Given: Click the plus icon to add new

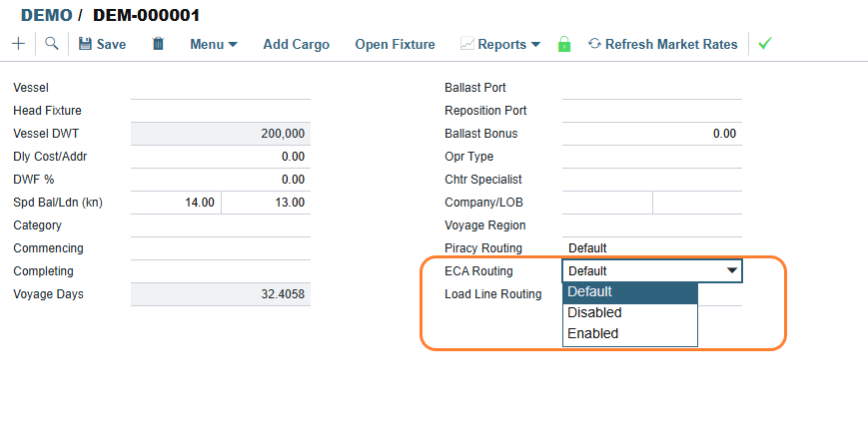Looking at the screenshot, I should [x=18, y=44].
